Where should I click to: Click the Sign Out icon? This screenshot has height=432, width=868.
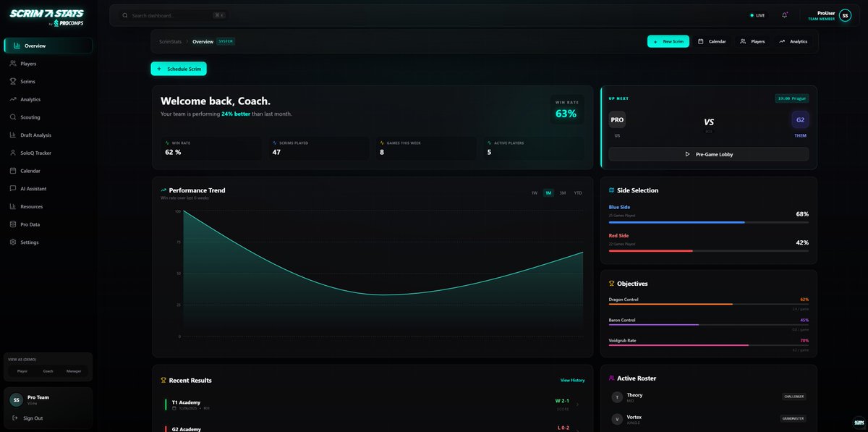point(15,418)
